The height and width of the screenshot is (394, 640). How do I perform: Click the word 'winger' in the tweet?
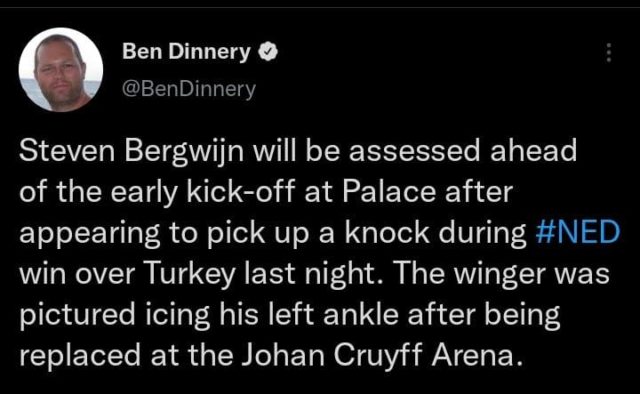tap(501, 274)
